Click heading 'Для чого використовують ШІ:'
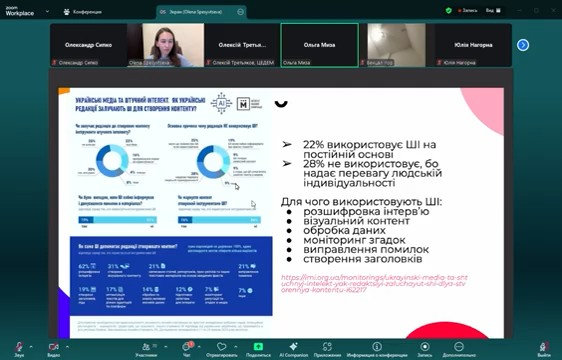The width and height of the screenshot is (562, 360). point(361,202)
